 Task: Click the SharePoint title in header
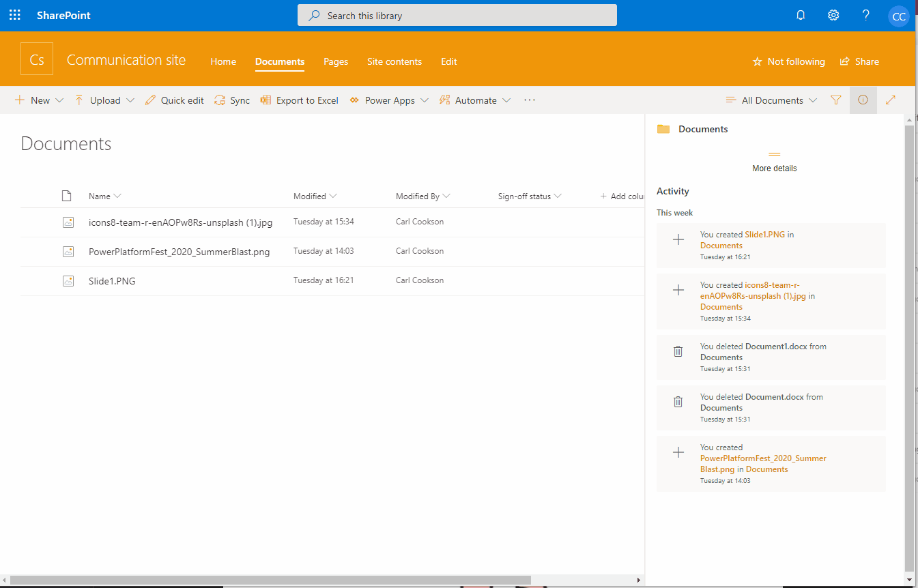click(63, 15)
